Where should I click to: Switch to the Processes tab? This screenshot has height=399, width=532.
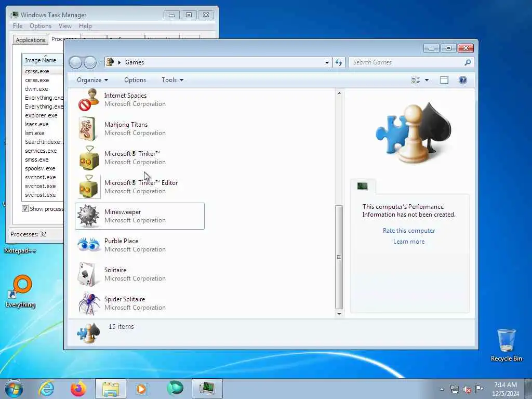point(64,39)
